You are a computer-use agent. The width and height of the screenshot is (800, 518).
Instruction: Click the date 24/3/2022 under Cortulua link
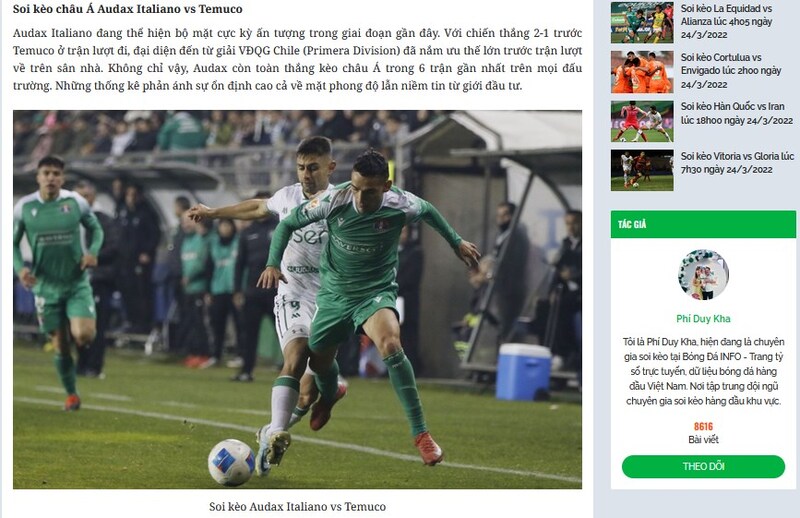[x=704, y=85]
